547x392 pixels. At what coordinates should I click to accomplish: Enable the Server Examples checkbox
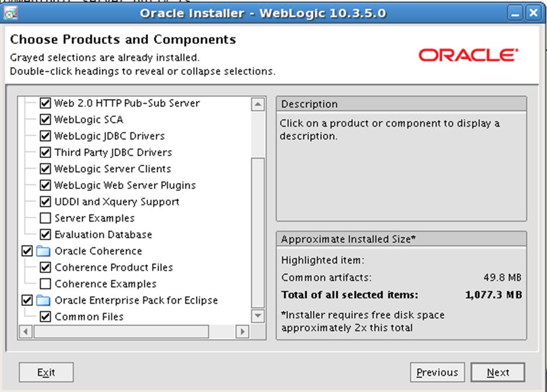pos(45,218)
